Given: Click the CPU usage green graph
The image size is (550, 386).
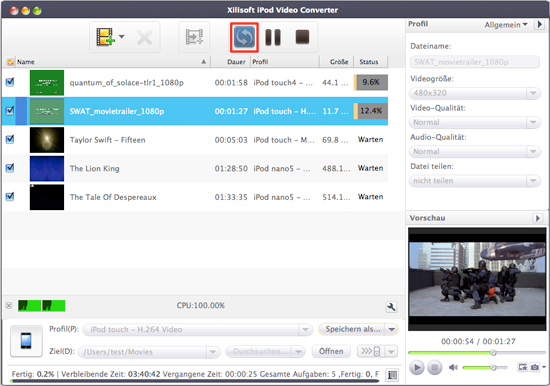Looking at the screenshot, I should [41, 306].
